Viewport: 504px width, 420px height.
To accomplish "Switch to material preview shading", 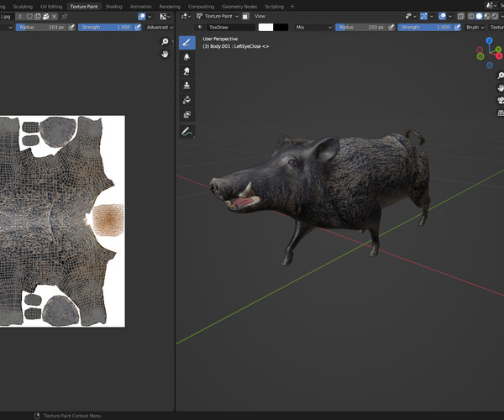I will pos(487,16).
